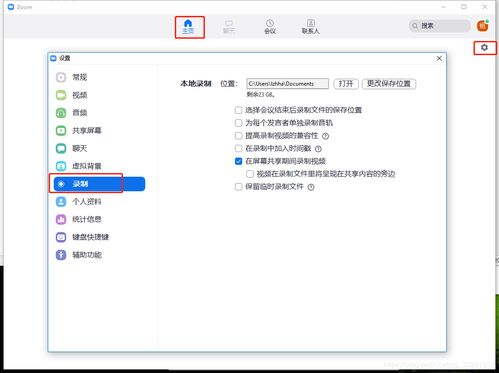Select 个人资料 profile icon
This screenshot has height=373, width=499.
[x=61, y=202]
